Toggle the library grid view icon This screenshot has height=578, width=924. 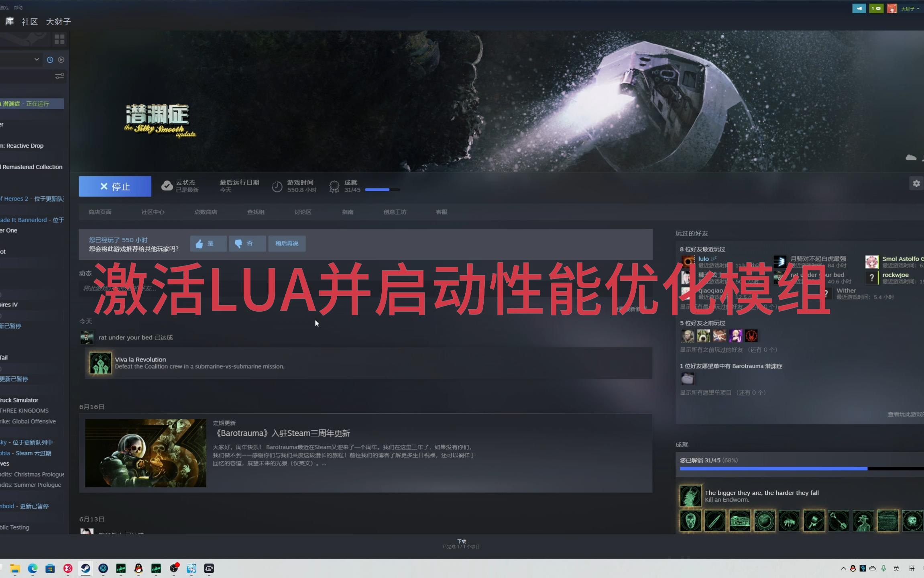point(59,39)
